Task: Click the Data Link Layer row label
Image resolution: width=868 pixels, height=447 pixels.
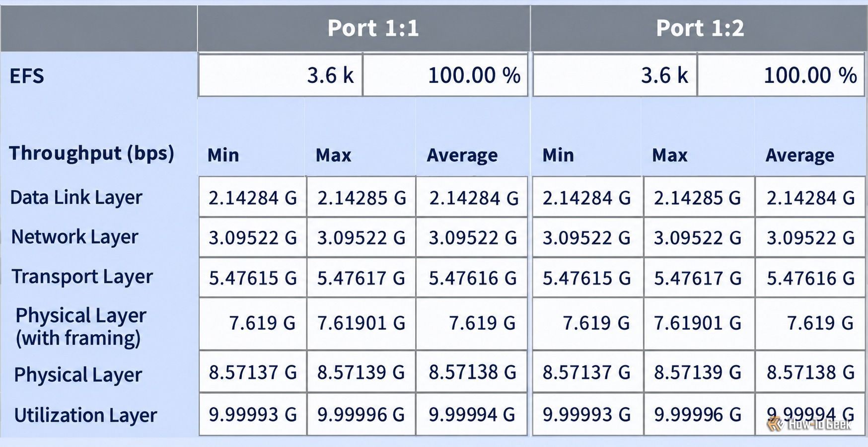Action: [76, 198]
